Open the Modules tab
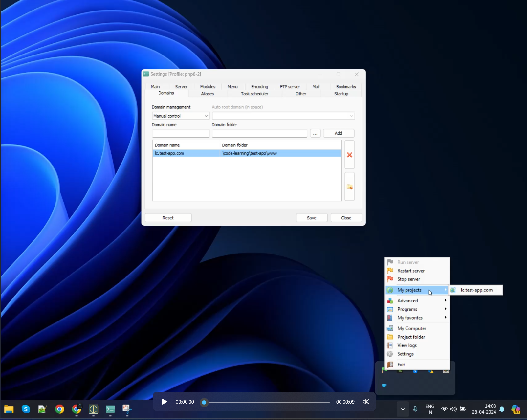The height and width of the screenshot is (420, 527). (x=208, y=87)
